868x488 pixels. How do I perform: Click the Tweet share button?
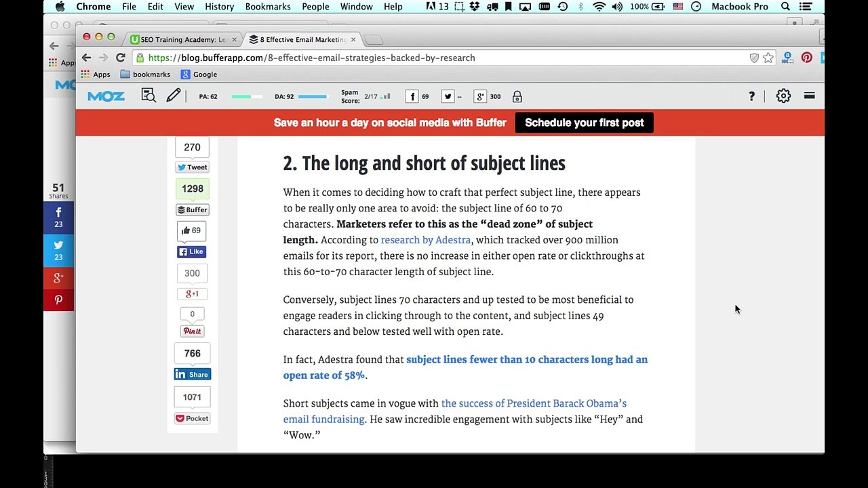[193, 167]
